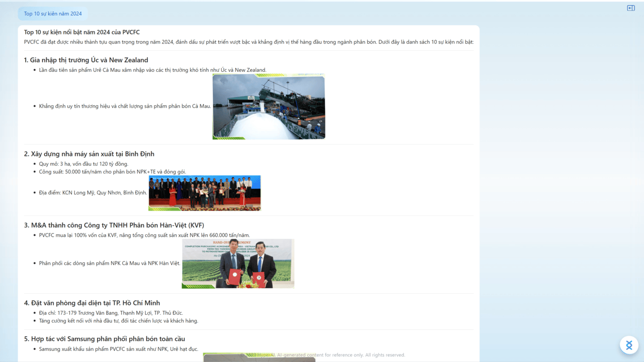The width and height of the screenshot is (644, 362).
Task: Click the sidebar panel toggle icon
Action: tap(631, 8)
